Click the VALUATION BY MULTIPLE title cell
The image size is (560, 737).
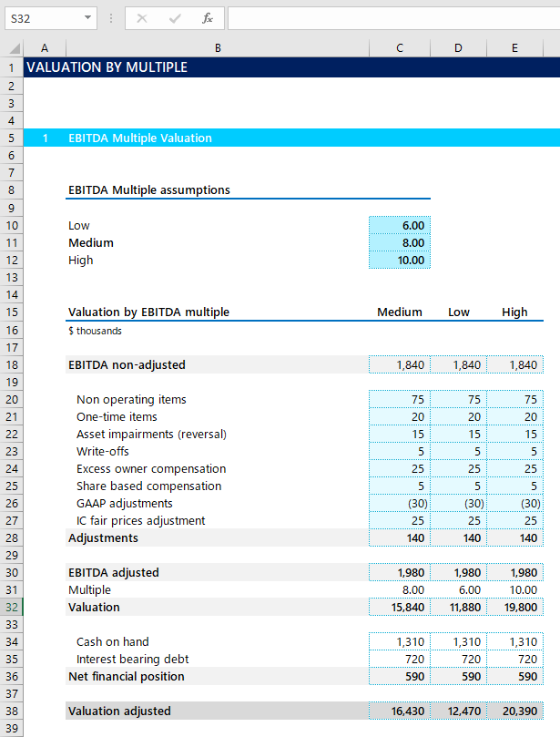(107, 67)
